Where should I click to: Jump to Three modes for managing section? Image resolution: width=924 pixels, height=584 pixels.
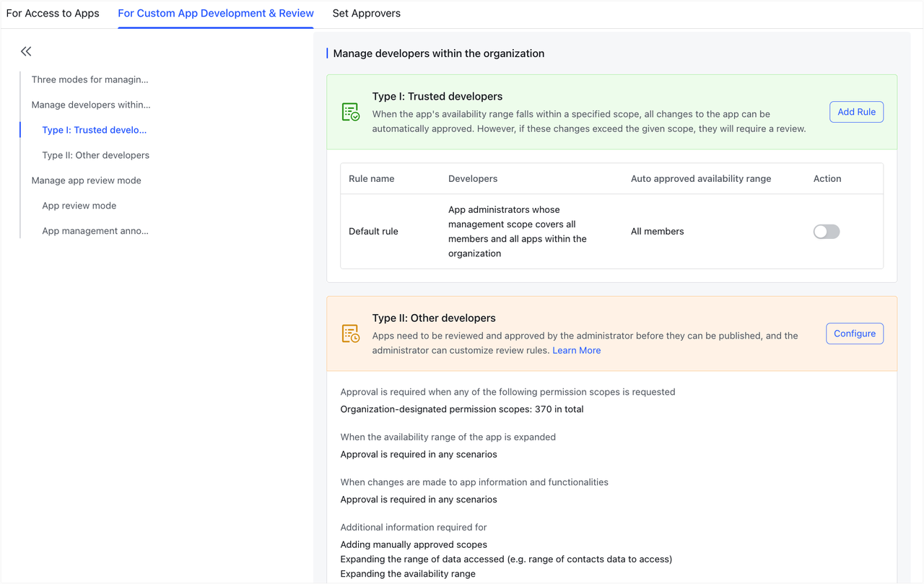click(x=90, y=79)
